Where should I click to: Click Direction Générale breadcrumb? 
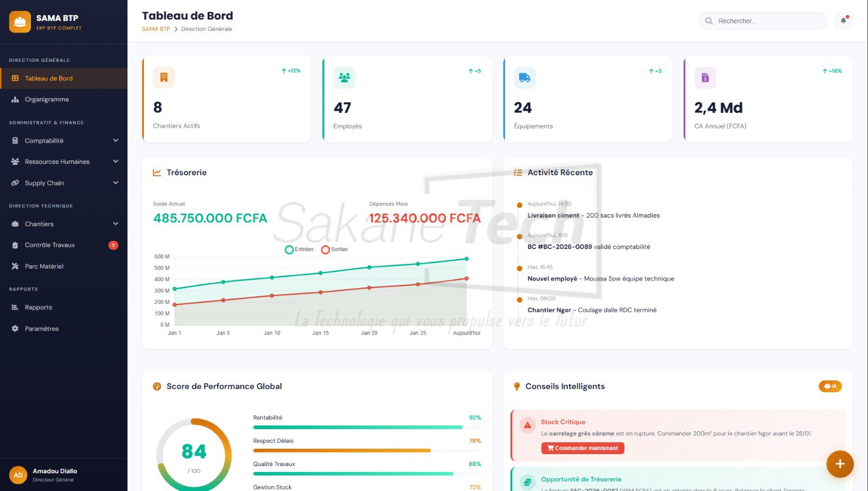[x=207, y=29]
